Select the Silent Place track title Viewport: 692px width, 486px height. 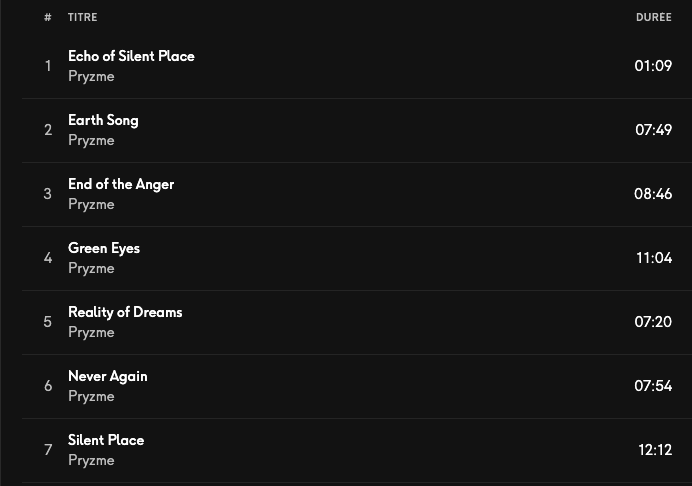106,440
